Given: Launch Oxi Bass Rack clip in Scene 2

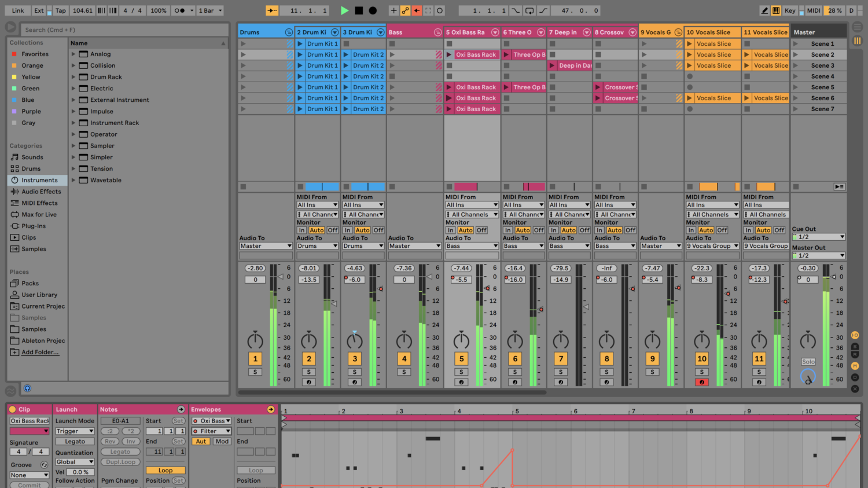Looking at the screenshot, I should tap(449, 54).
